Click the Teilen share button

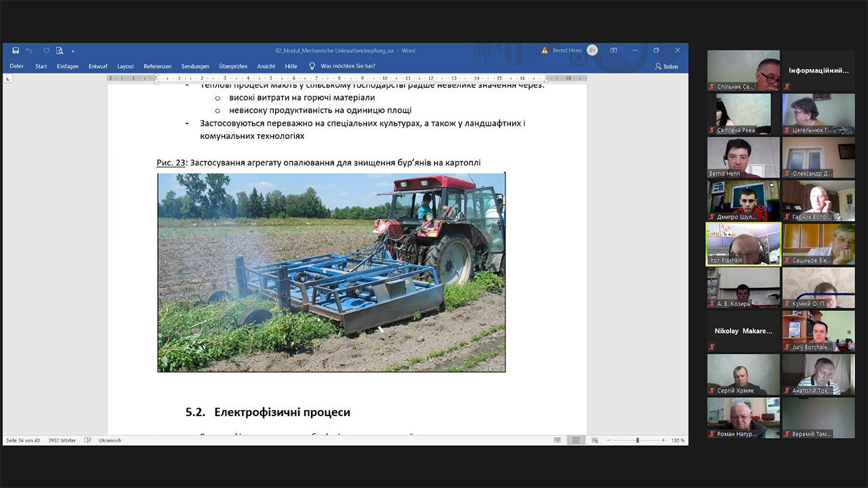pos(667,66)
